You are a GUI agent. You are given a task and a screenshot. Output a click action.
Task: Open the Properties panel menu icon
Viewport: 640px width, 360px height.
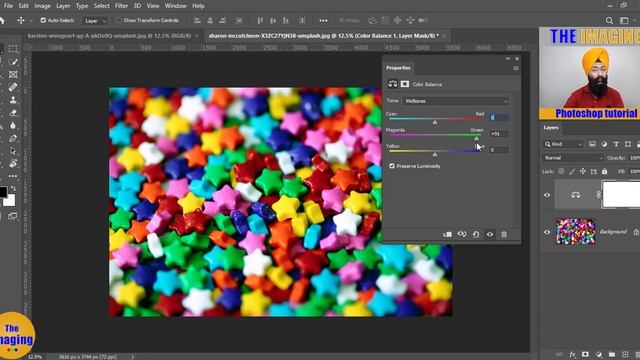(516, 68)
